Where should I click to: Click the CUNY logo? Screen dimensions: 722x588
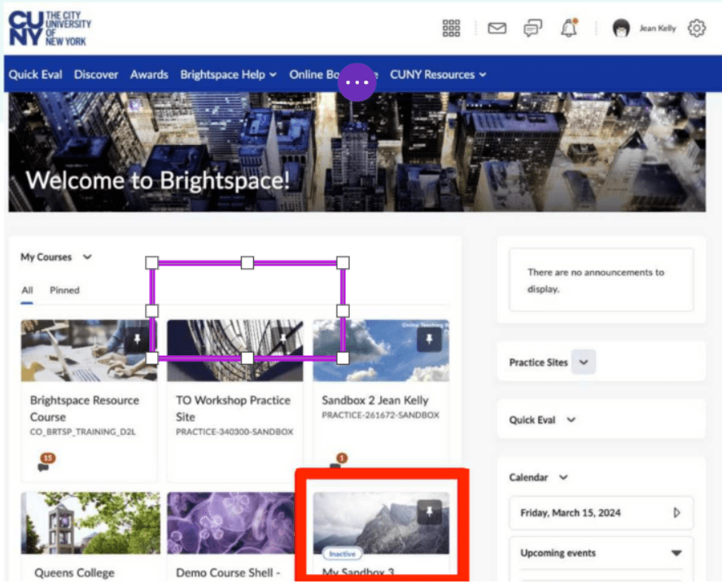[50, 29]
